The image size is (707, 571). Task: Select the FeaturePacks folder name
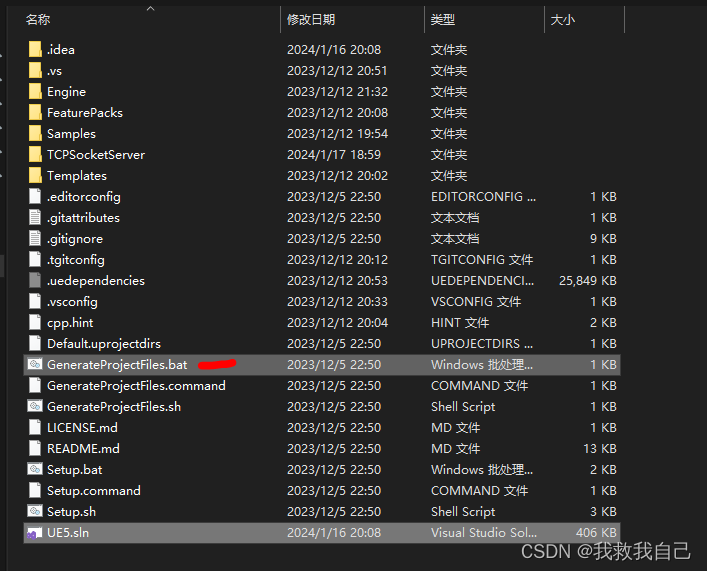(x=85, y=113)
